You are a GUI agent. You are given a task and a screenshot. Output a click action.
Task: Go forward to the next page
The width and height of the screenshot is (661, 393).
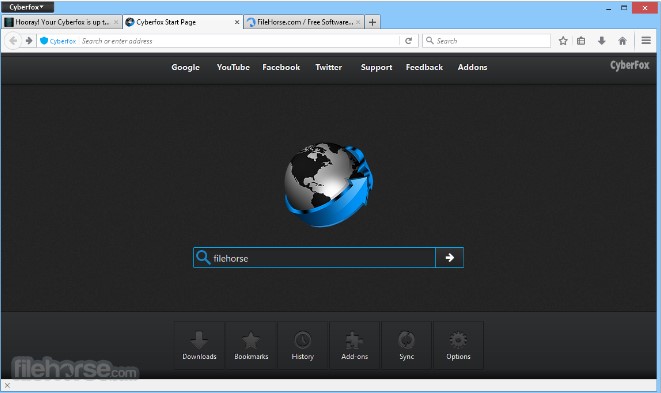tap(29, 41)
